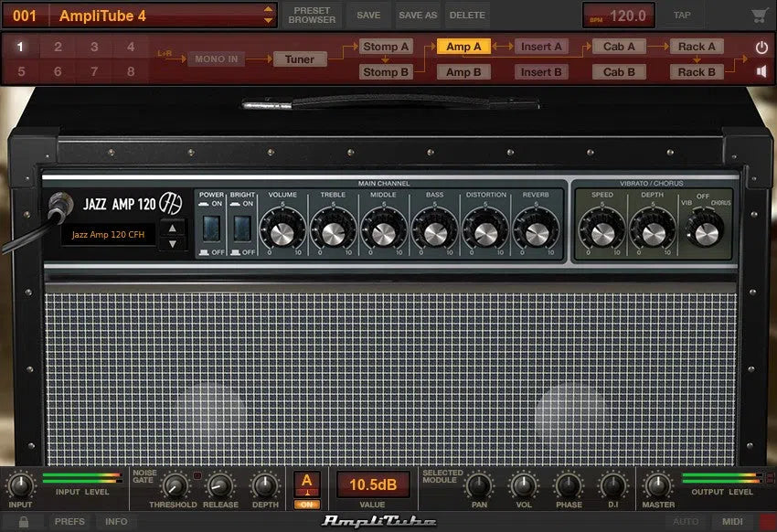Image resolution: width=777 pixels, height=532 pixels.
Task: Select preset slot 5
Action: [x=20, y=71]
